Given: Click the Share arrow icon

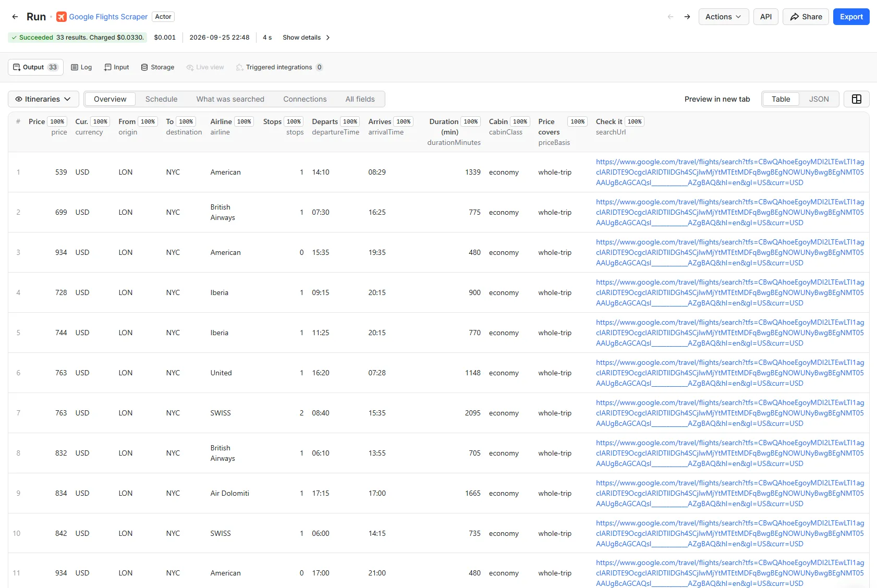Looking at the screenshot, I should point(795,17).
